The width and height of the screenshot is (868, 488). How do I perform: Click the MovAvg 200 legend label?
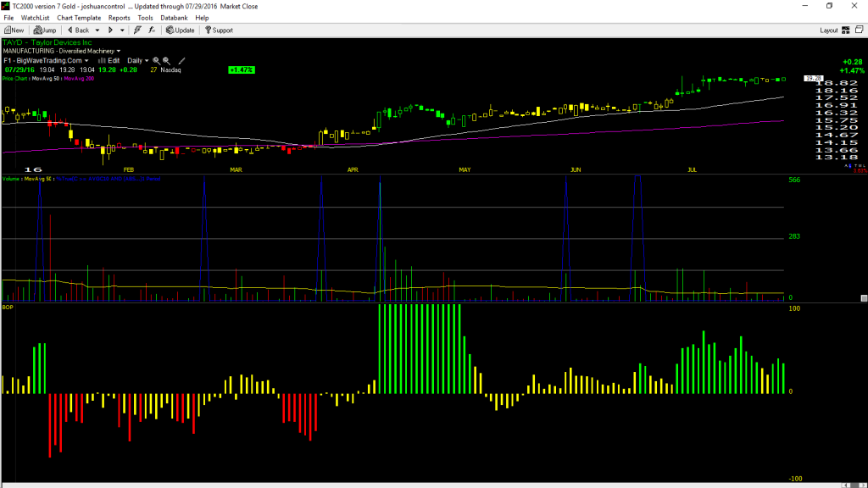tap(79, 79)
